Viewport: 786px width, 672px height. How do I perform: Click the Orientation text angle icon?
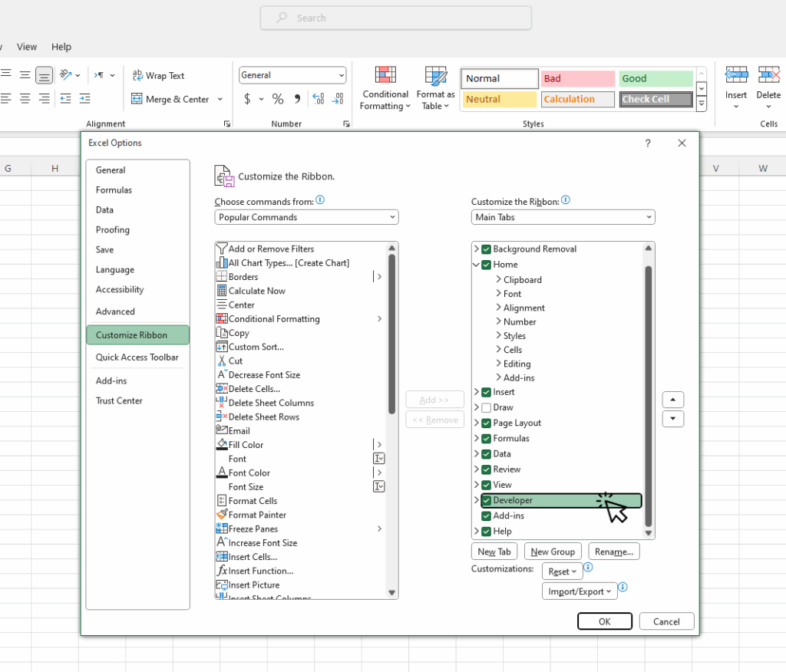pos(66,75)
